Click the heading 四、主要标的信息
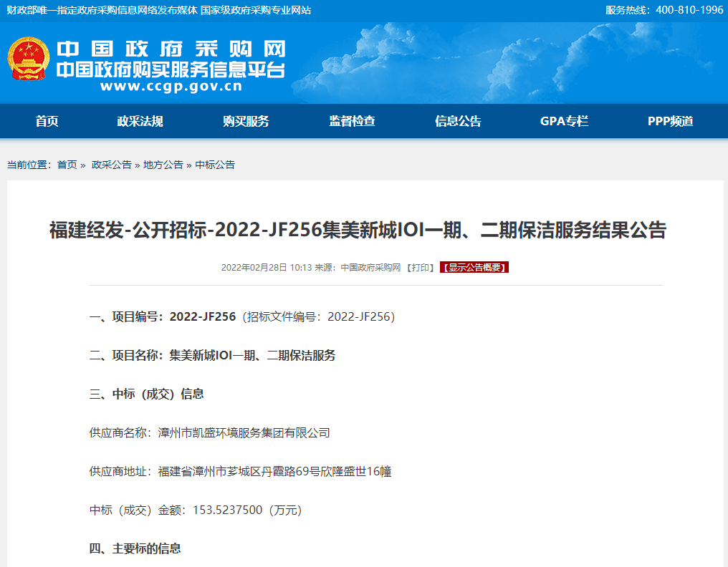The width and height of the screenshot is (728, 567). click(135, 548)
